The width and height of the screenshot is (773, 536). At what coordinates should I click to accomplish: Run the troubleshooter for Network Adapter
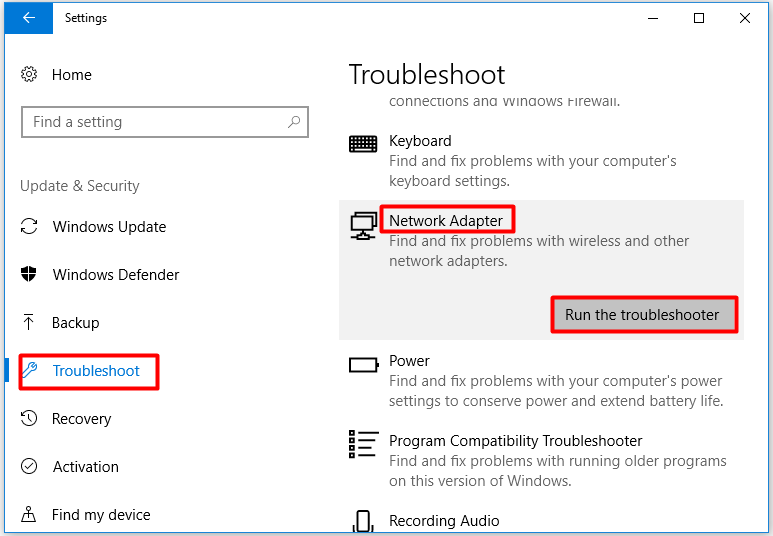point(644,315)
